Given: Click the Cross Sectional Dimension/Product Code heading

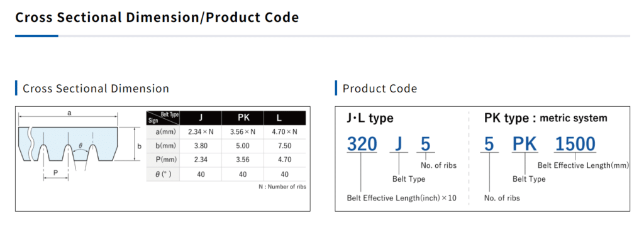Looking at the screenshot, I should point(157,18).
